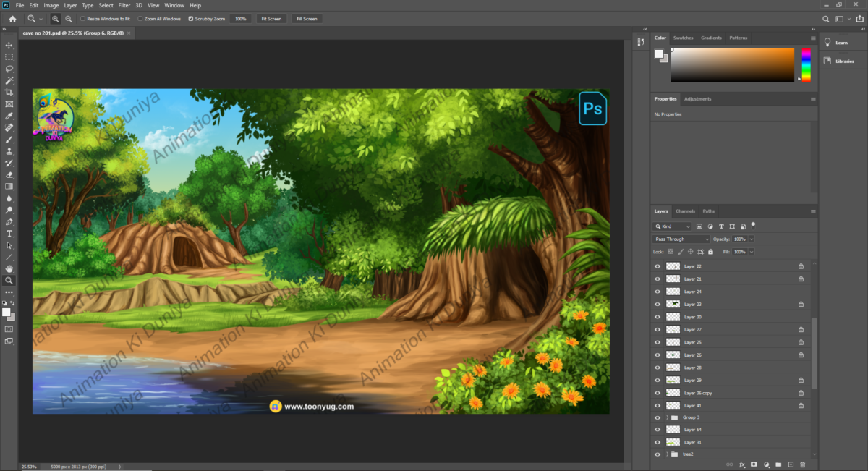This screenshot has height=471, width=868.
Task: Select the Blur tool
Action: click(x=9, y=198)
